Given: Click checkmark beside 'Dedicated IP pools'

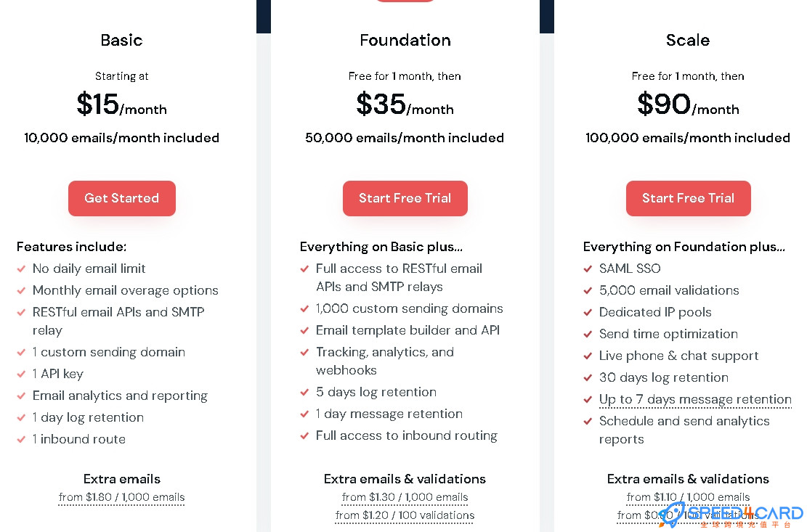Looking at the screenshot, I should tap(588, 312).
